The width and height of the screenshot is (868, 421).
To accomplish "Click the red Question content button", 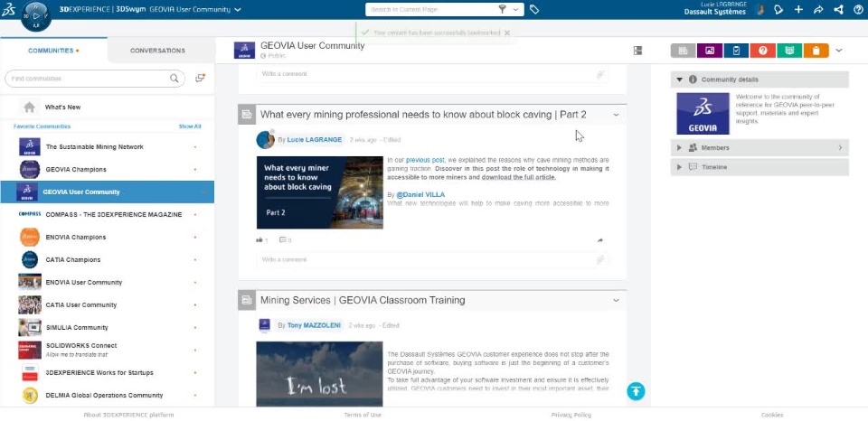I will point(763,51).
